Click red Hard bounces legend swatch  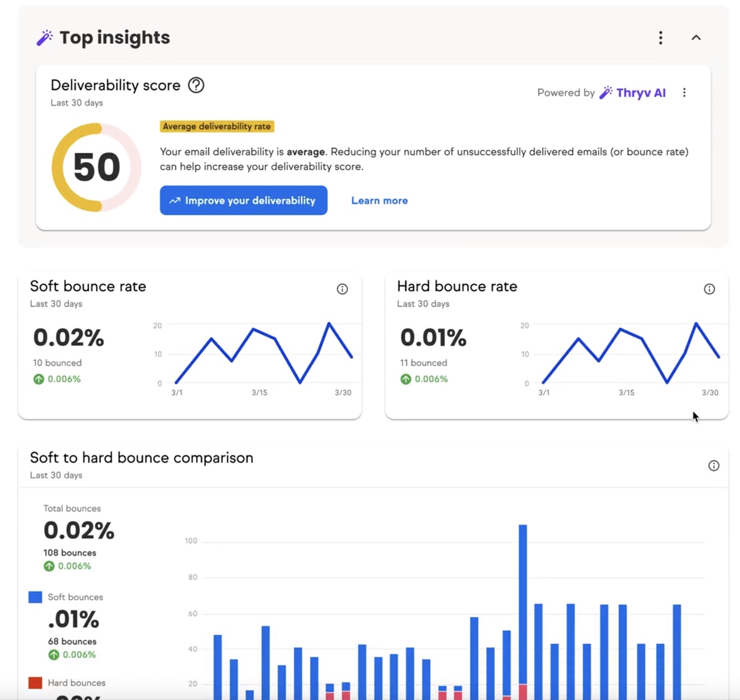(x=35, y=682)
